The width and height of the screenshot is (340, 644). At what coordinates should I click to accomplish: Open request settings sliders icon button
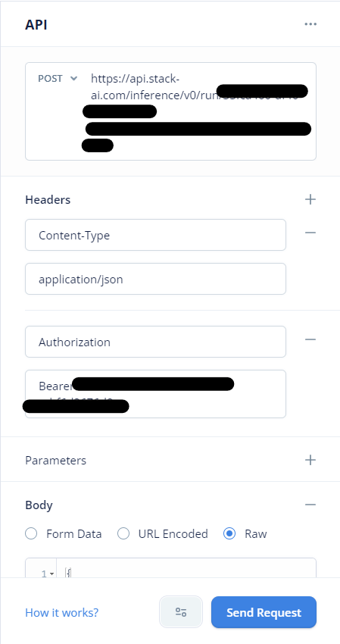181,612
